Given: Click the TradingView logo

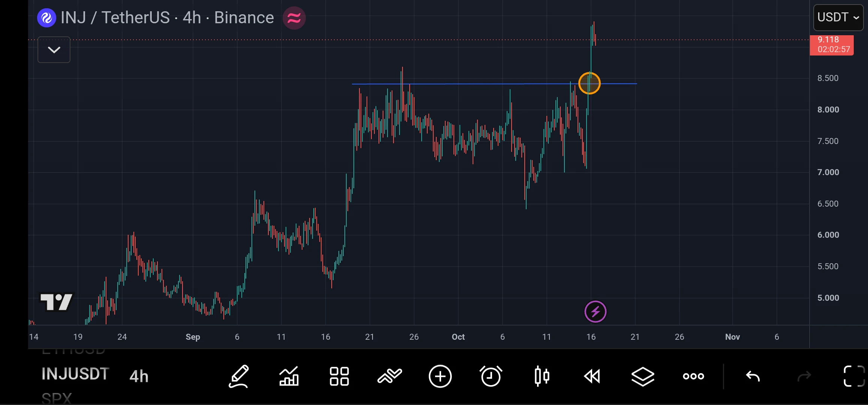Looking at the screenshot, I should click(56, 302).
